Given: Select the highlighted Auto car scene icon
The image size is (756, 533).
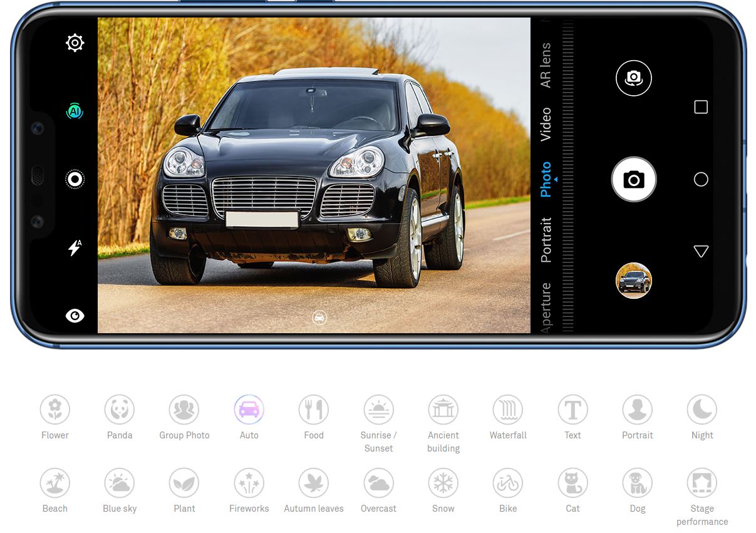Looking at the screenshot, I should 249,410.
